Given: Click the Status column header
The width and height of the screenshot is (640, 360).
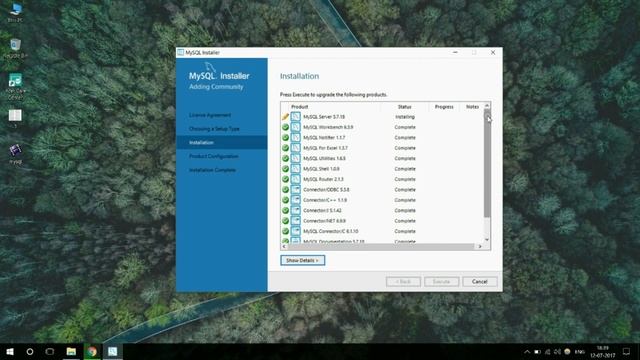Looking at the screenshot, I should click(x=404, y=107).
